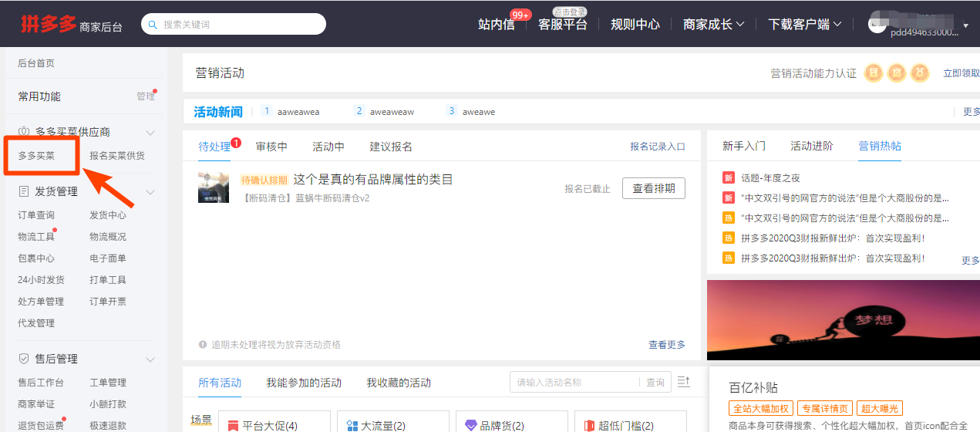Viewport: 980px width, 432px height.
Task: Open 物流概况 in the sidebar
Action: click(108, 237)
